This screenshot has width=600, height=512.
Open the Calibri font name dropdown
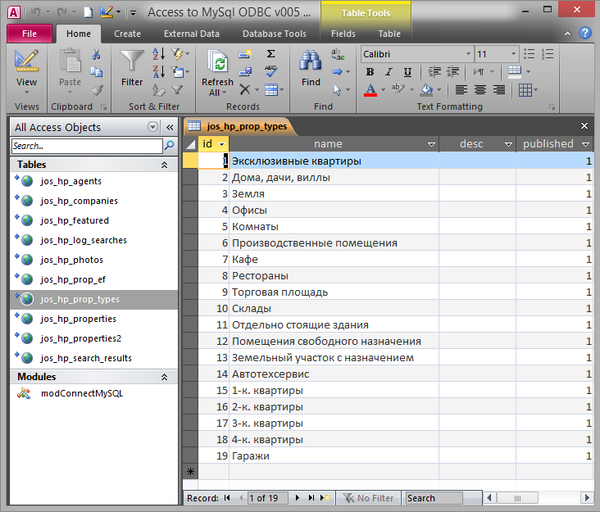[468, 54]
